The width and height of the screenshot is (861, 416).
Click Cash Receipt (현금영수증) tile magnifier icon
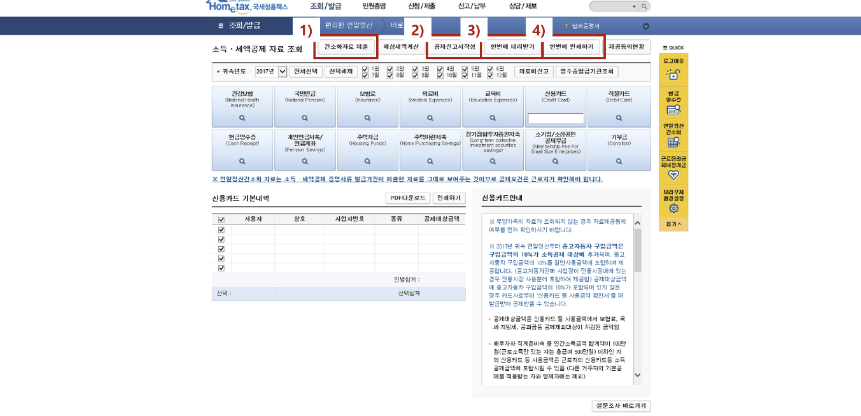[242, 161]
